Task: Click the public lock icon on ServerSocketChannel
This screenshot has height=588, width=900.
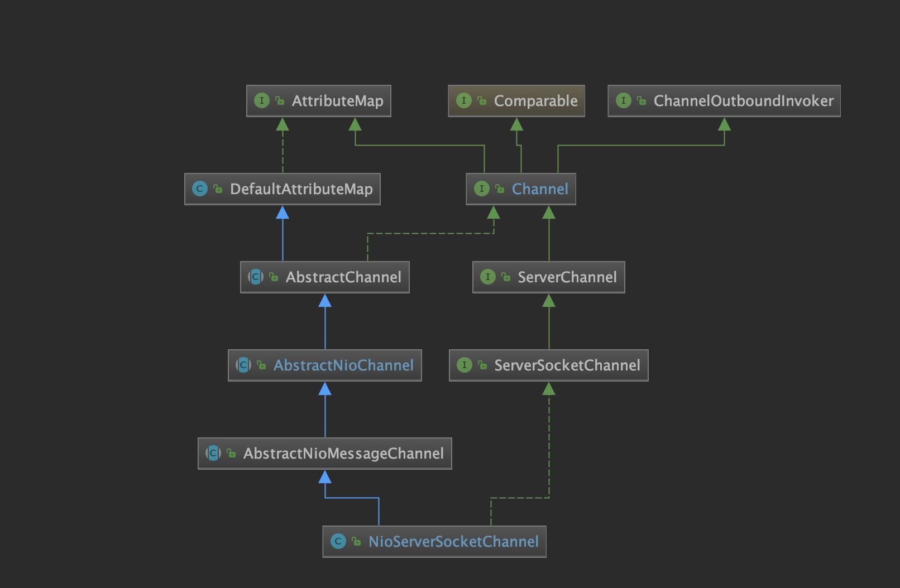Action: (483, 365)
